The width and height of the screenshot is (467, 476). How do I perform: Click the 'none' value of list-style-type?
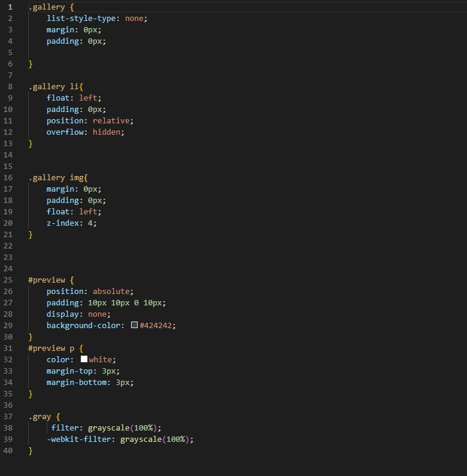[x=134, y=18]
